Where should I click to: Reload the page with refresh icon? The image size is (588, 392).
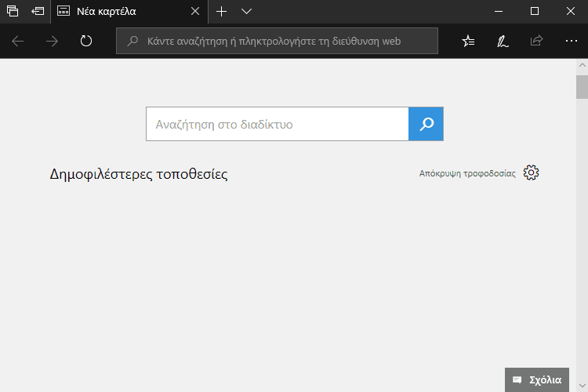pyautogui.click(x=86, y=41)
